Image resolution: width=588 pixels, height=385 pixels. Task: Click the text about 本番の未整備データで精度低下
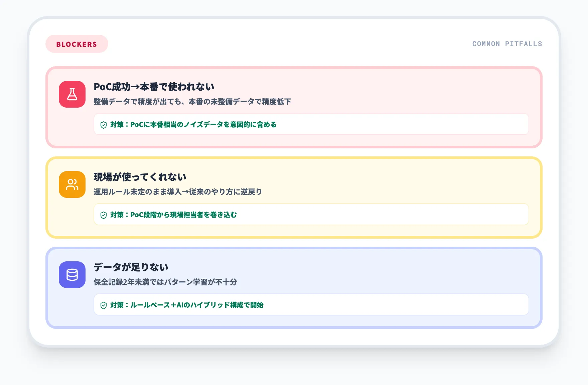tap(192, 102)
